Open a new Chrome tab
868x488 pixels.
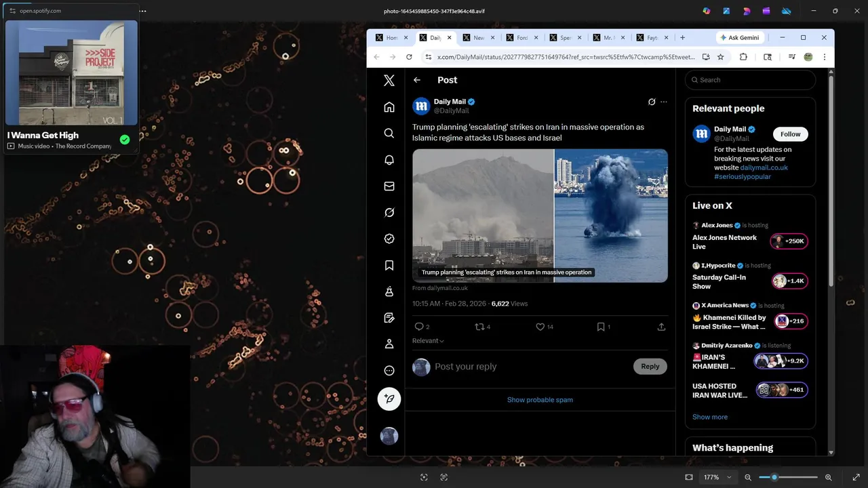[x=682, y=38]
